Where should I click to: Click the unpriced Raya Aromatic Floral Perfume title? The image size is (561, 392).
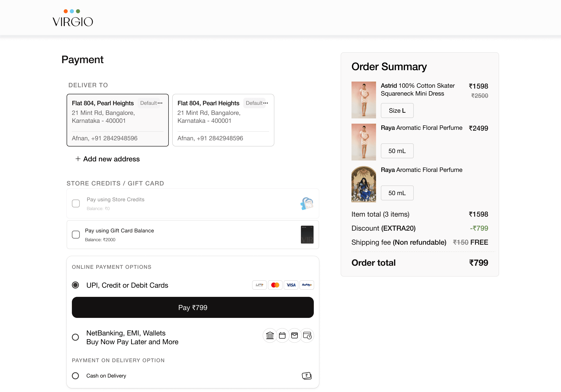point(421,170)
